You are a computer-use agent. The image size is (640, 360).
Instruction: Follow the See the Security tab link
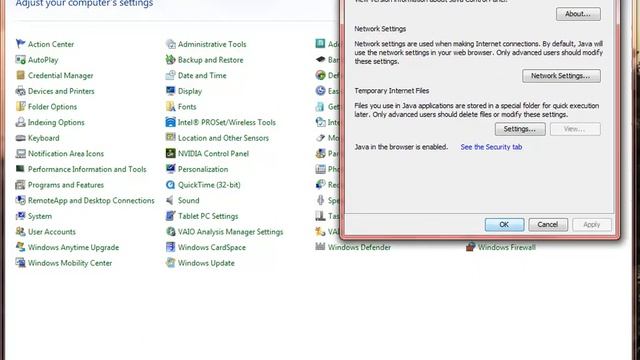(x=491, y=147)
